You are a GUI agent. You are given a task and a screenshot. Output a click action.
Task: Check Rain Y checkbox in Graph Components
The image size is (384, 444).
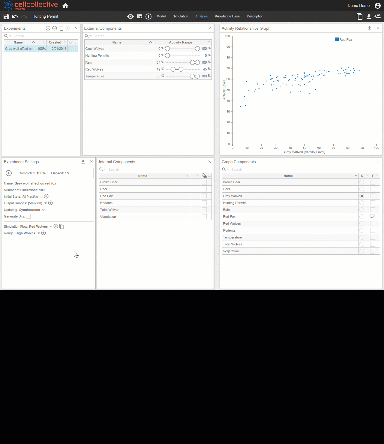click(x=373, y=210)
